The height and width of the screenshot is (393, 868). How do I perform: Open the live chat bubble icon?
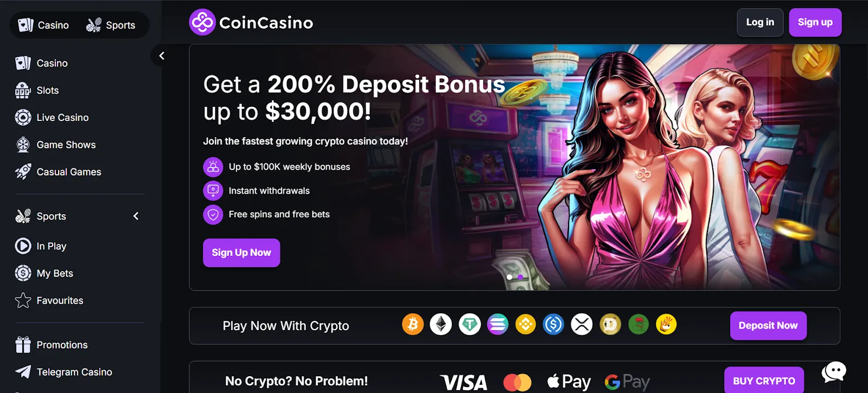[834, 372]
